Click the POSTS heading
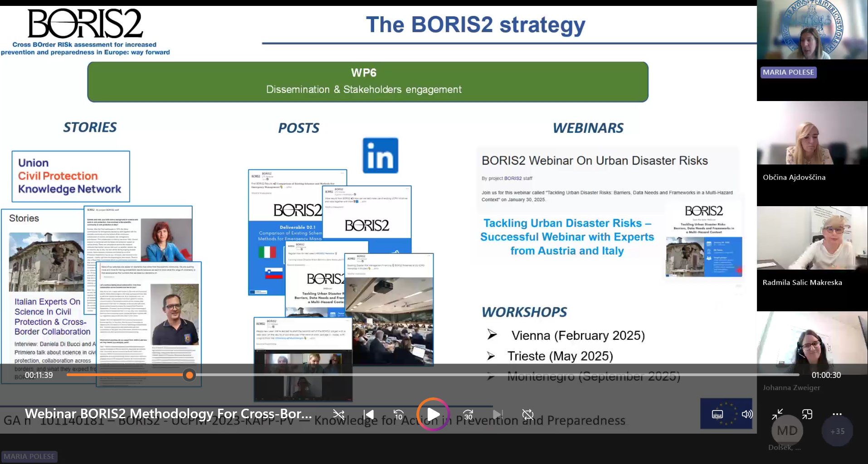 pyautogui.click(x=299, y=128)
